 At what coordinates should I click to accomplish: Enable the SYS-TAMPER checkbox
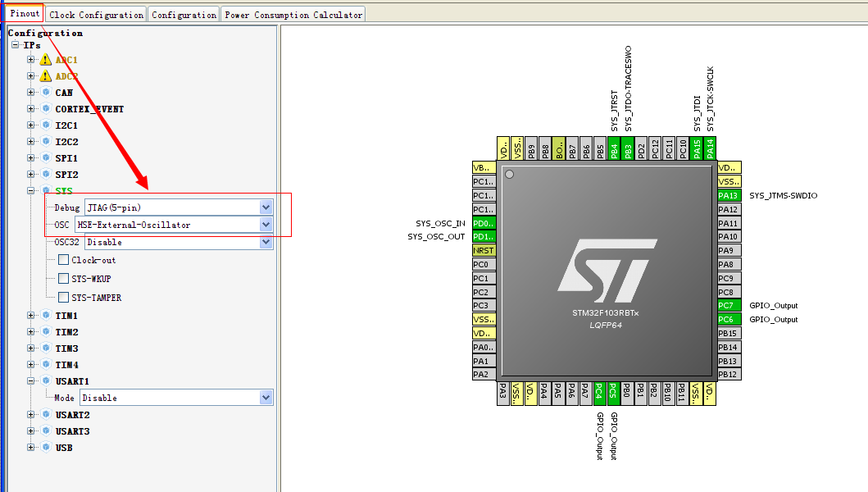tap(64, 298)
